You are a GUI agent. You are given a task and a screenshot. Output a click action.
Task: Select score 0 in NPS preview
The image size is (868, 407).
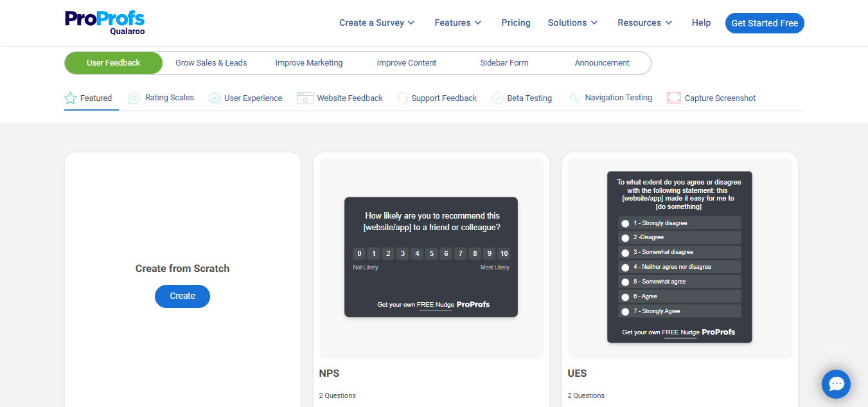(x=359, y=253)
